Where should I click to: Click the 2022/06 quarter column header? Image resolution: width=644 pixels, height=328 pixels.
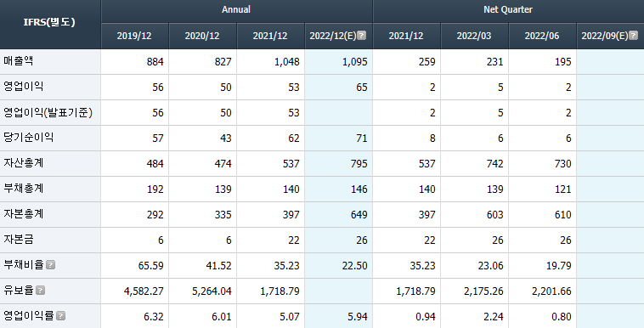(x=542, y=36)
